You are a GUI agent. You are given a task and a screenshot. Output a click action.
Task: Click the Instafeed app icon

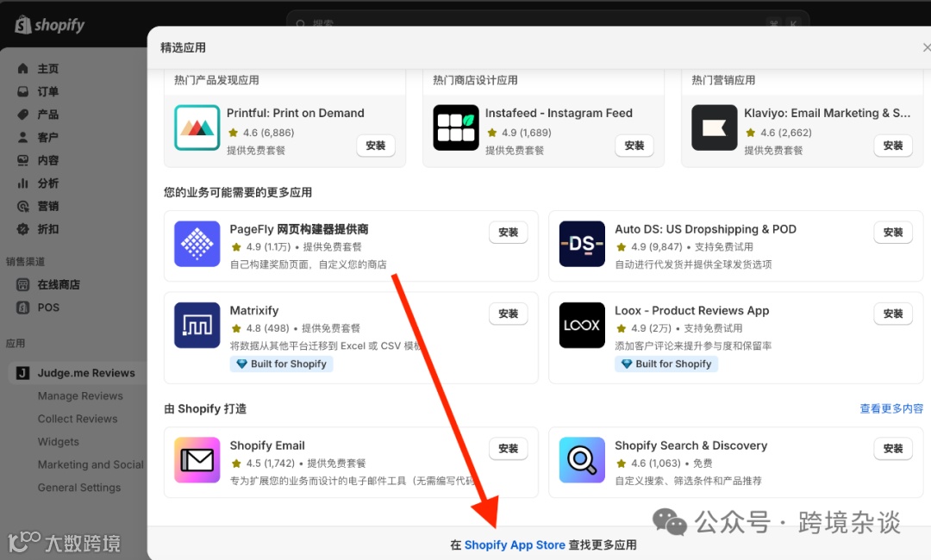tap(456, 128)
